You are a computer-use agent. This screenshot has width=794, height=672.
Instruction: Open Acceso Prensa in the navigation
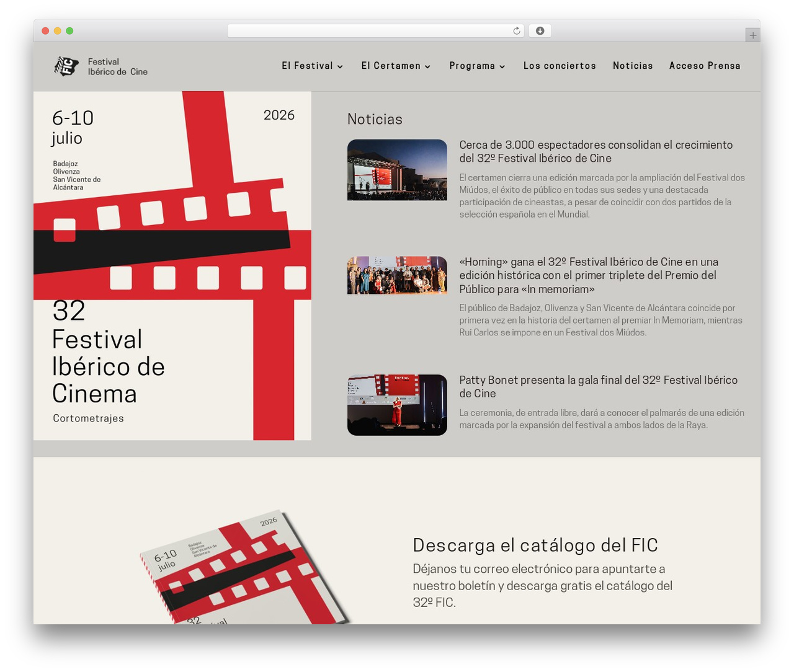705,66
